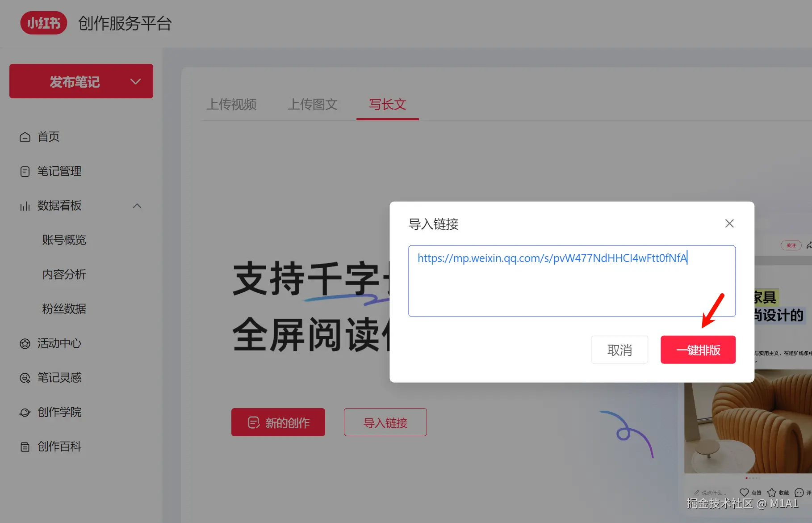Select the 首页 home icon
812x523 pixels.
pyautogui.click(x=25, y=137)
